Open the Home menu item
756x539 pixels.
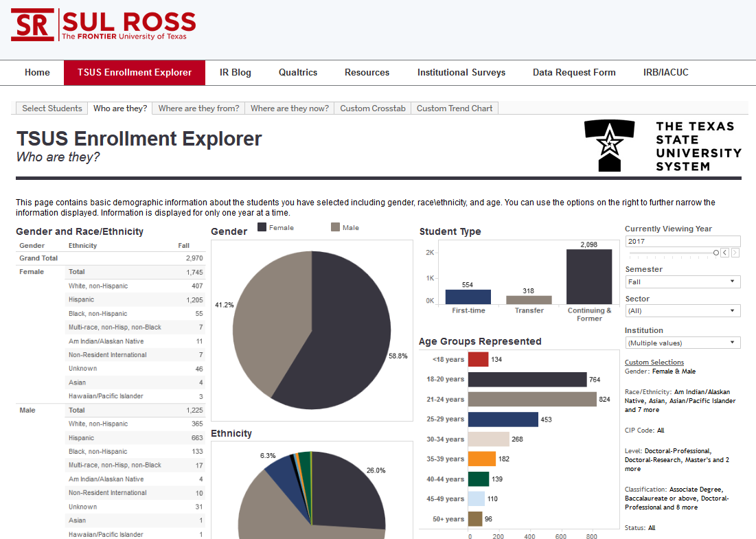pos(37,73)
